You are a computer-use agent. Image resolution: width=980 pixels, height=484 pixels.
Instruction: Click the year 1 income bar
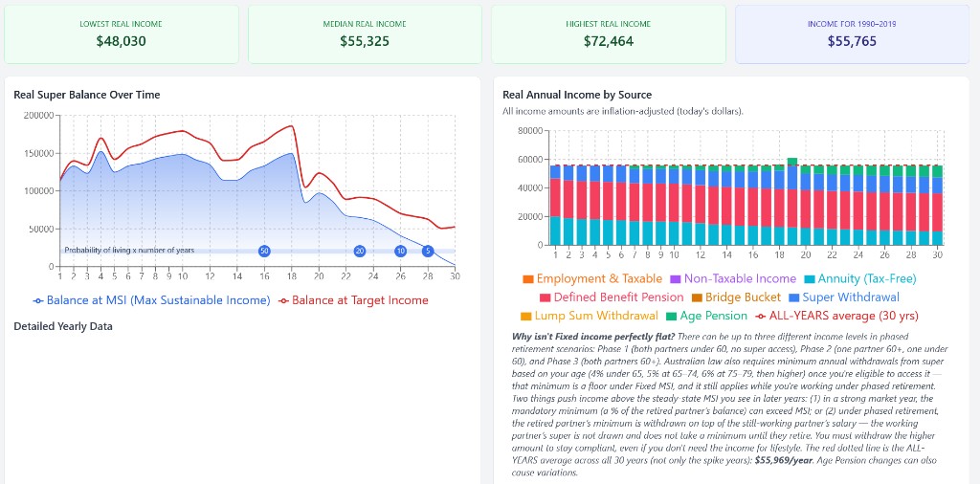555,206
